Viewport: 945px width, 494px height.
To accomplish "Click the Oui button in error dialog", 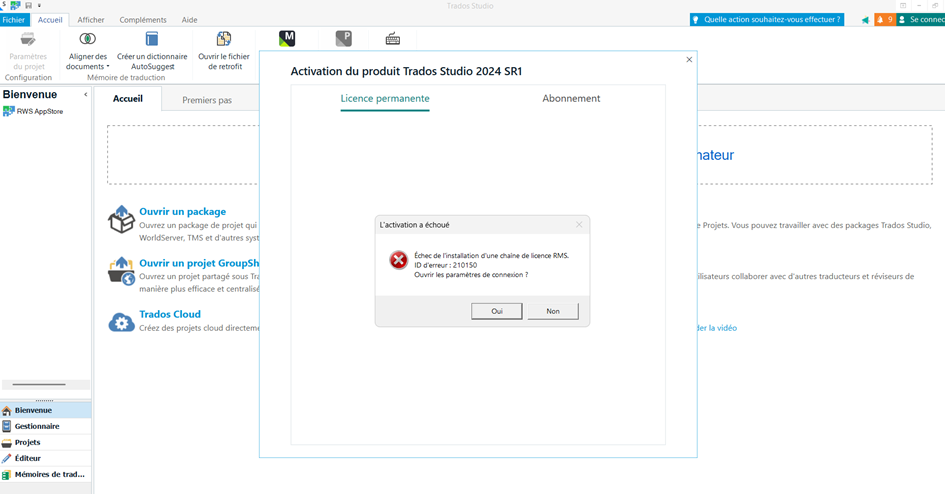I will pos(496,311).
